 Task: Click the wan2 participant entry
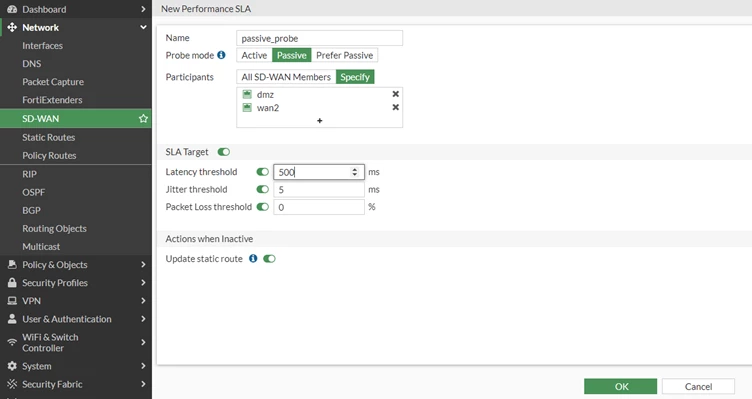click(319, 107)
